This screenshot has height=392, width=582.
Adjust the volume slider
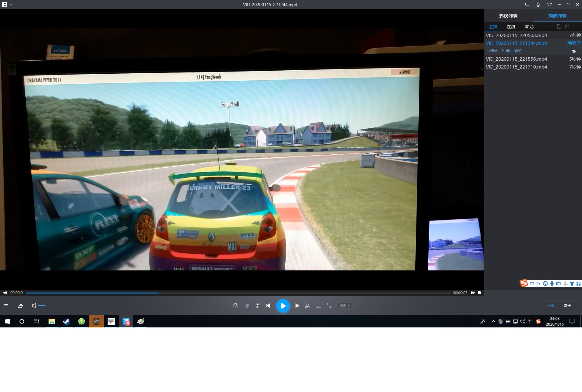tap(47, 306)
